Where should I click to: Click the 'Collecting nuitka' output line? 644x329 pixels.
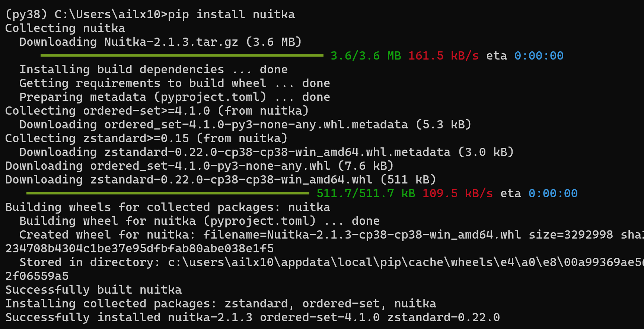pos(65,28)
